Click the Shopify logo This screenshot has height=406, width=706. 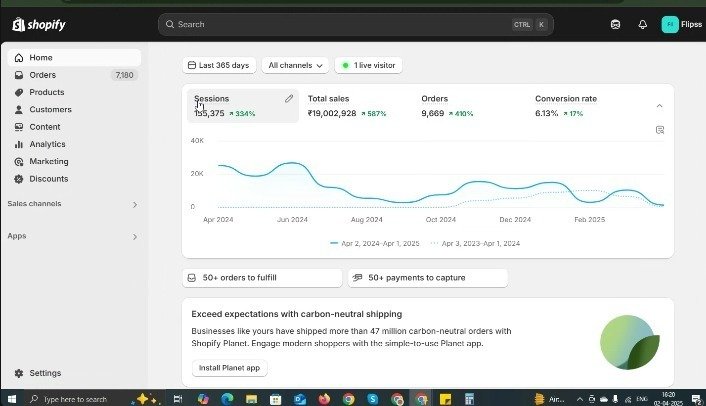tap(40, 24)
